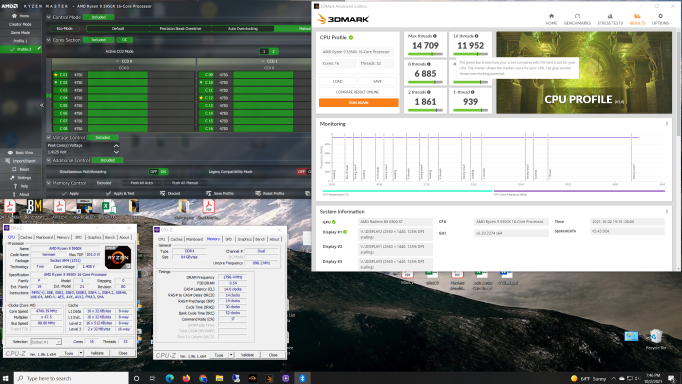The width and height of the screenshot is (682, 384).
Task: Open Home in Ryzen Master sidebar
Action: tap(20, 16)
